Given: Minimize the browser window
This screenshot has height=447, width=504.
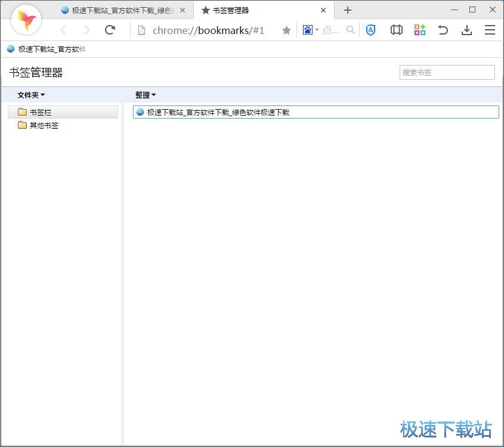Looking at the screenshot, I should (454, 10).
